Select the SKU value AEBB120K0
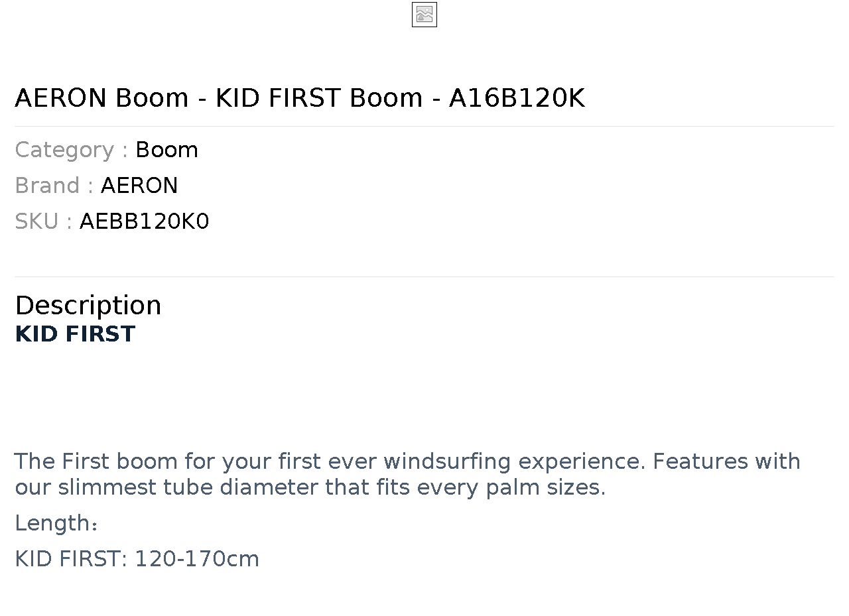Screen dimensions: 849x616 click(145, 221)
